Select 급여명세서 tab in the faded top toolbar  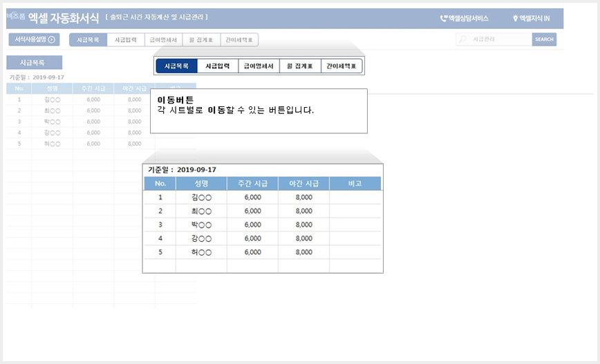[163, 40]
